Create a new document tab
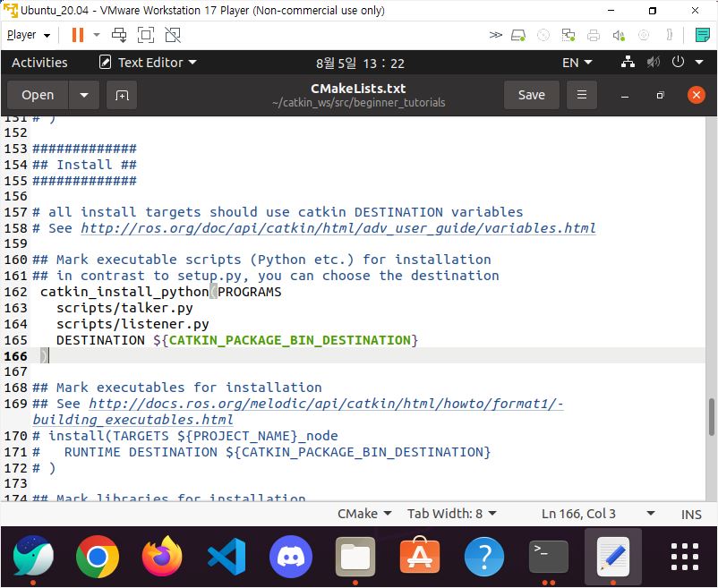The width and height of the screenshot is (718, 588). 122,95
